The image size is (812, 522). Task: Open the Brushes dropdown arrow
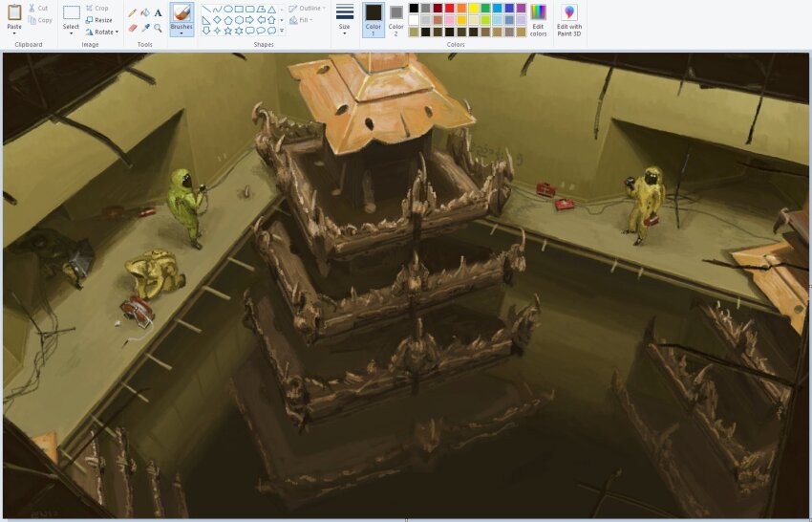tap(182, 33)
